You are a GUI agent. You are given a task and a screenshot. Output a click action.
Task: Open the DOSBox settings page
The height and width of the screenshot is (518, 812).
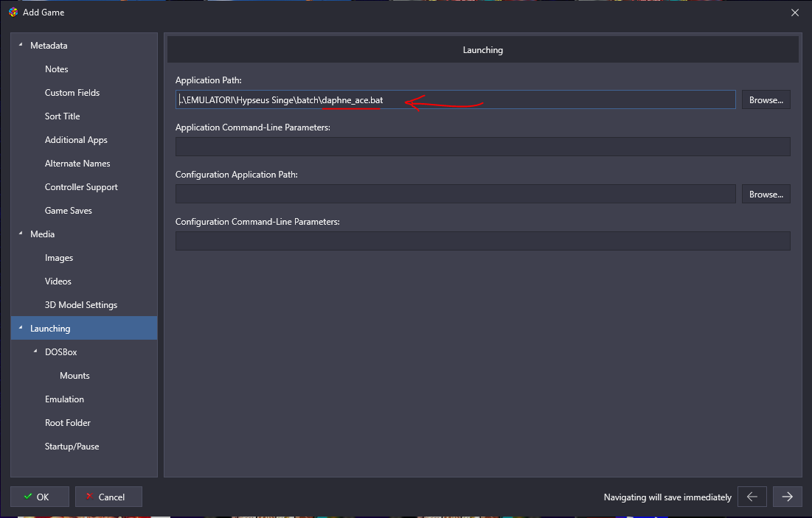tap(60, 352)
